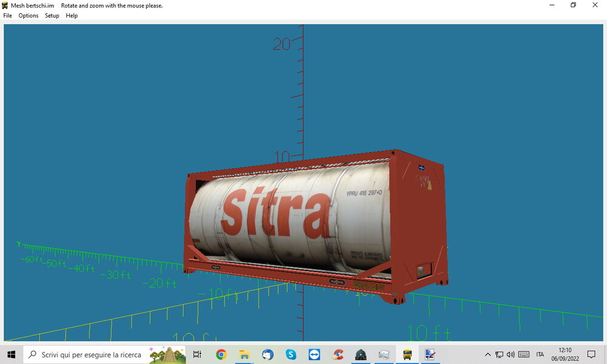Image resolution: width=607 pixels, height=364 pixels.
Task: Click the taskbar search box
Action: point(104,354)
